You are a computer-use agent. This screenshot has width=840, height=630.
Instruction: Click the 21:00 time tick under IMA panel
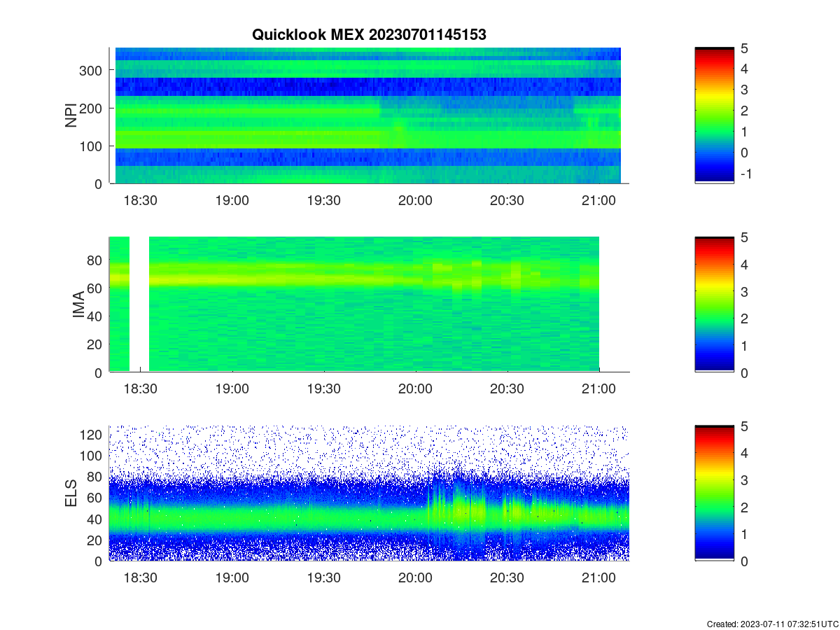point(599,389)
